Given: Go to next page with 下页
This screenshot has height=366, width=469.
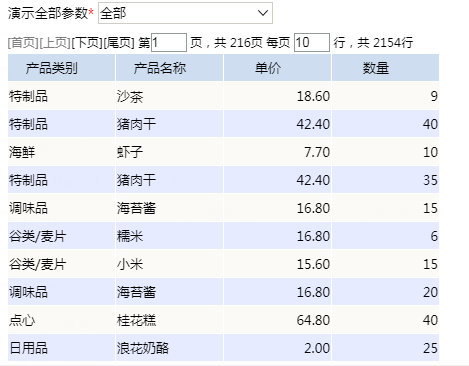Looking at the screenshot, I should (x=87, y=43).
